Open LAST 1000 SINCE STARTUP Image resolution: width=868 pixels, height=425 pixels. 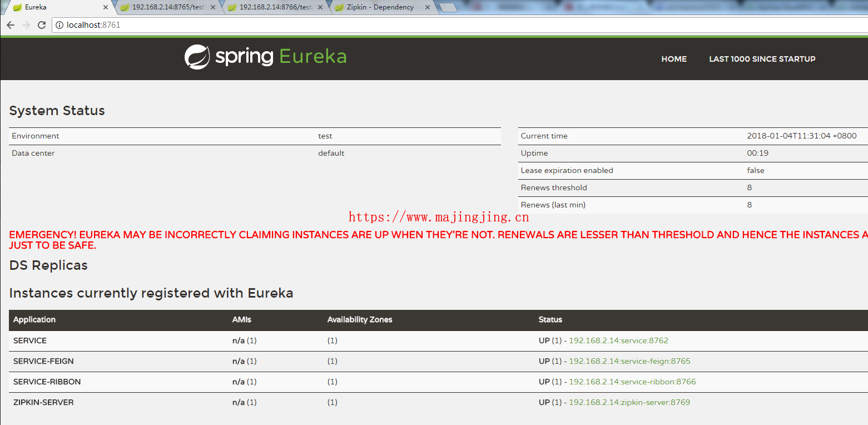click(x=762, y=59)
